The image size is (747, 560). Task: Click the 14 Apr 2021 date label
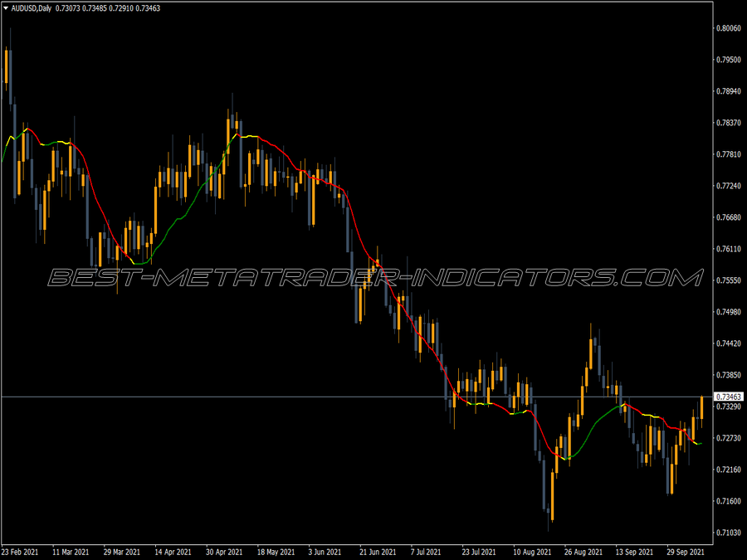point(173,552)
